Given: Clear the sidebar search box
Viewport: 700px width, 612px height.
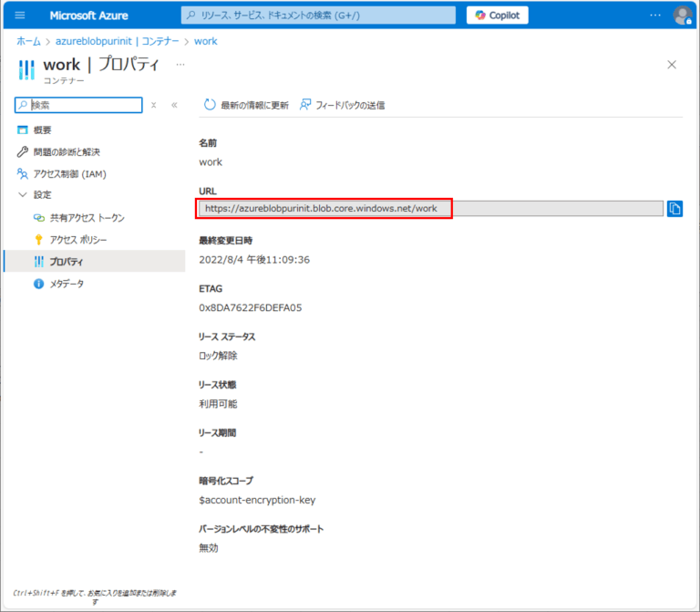Looking at the screenshot, I should click(x=153, y=105).
